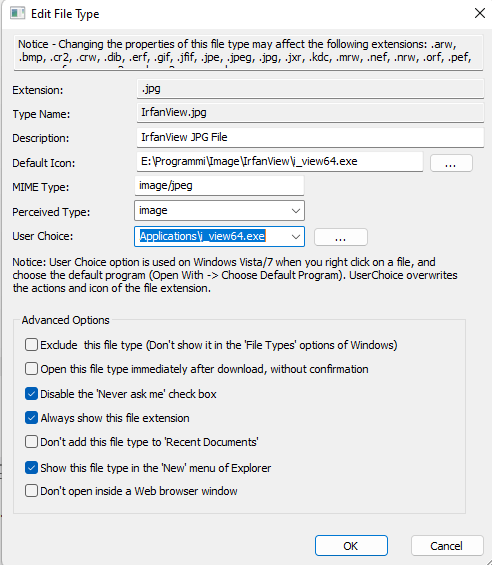Browse for a Default Icon file
The height and width of the screenshot is (565, 492).
coord(451,163)
